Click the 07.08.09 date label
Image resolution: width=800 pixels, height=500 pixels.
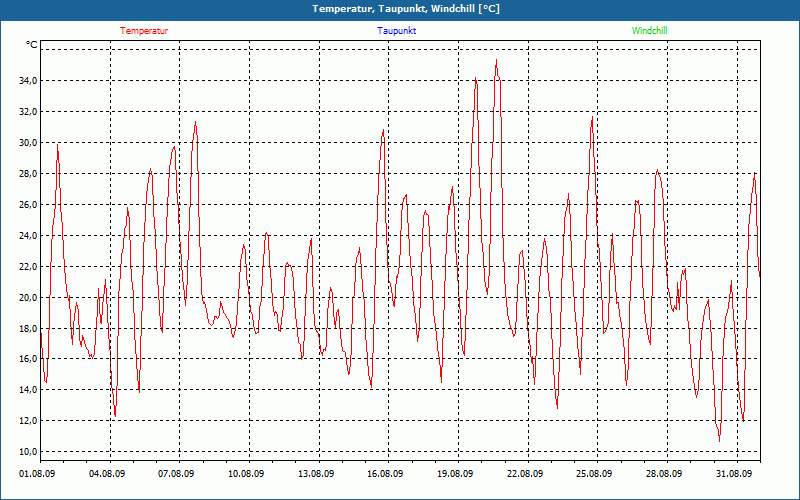coord(176,473)
